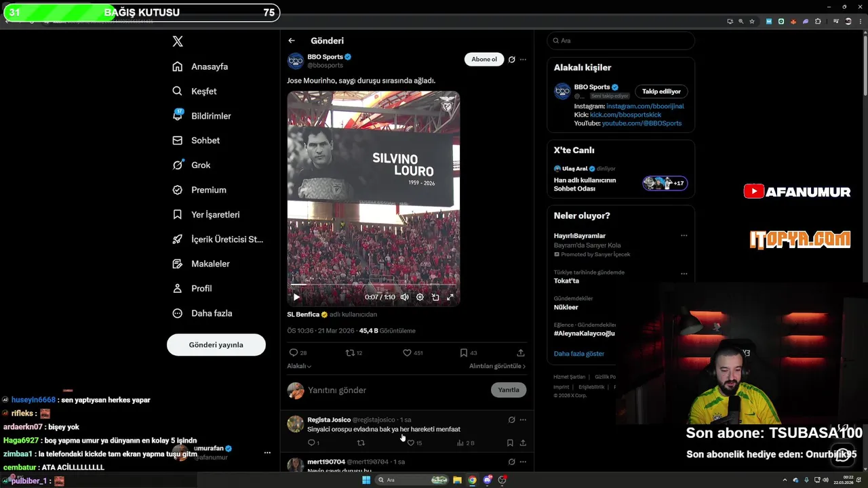View analytics of Regista Josico's comment
The width and height of the screenshot is (868, 488).
466,443
